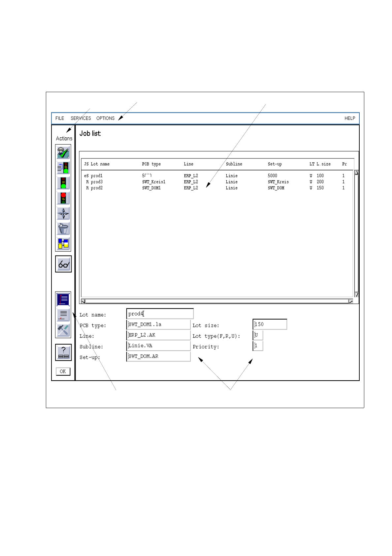Click the blue and yellow blocks icon

click(63, 244)
